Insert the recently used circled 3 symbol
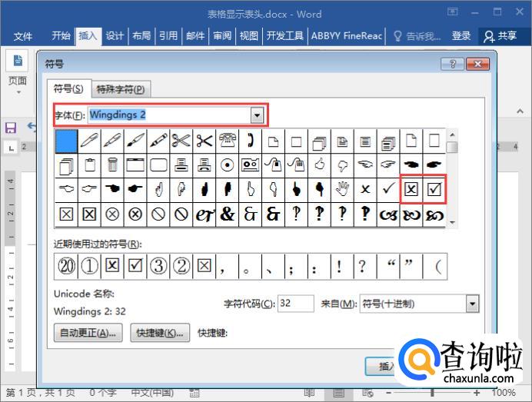Screen dimensions: 532x402 click(158, 266)
